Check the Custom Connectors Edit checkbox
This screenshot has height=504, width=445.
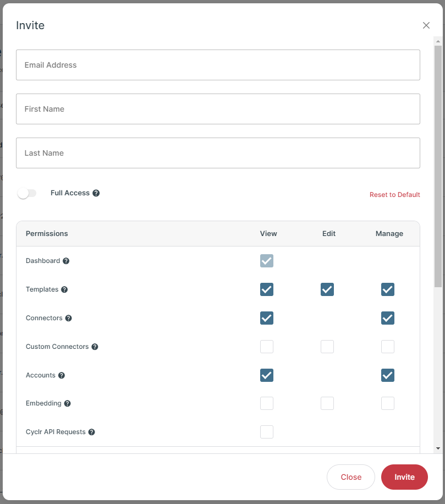tap(327, 347)
